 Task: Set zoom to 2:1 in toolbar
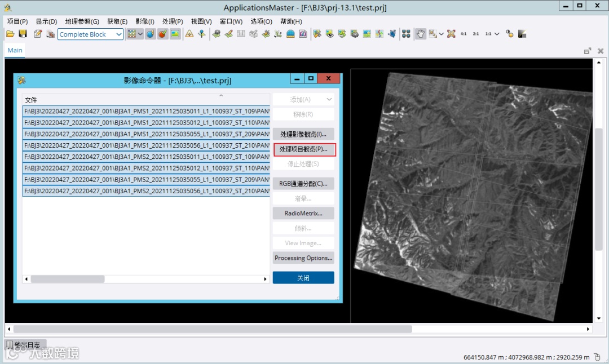[x=476, y=34]
